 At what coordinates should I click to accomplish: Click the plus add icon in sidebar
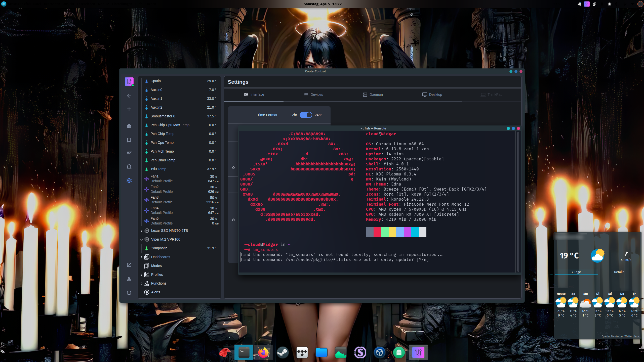129,109
